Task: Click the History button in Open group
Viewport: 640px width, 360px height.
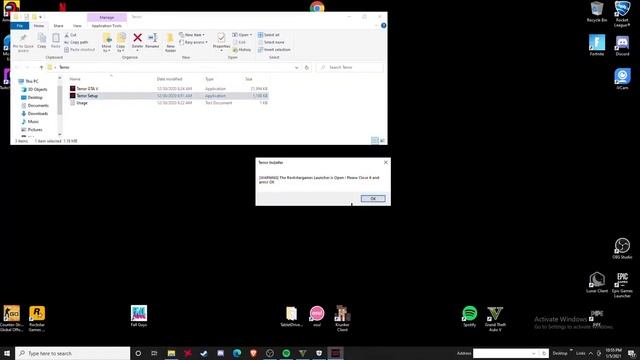Action: point(242,49)
